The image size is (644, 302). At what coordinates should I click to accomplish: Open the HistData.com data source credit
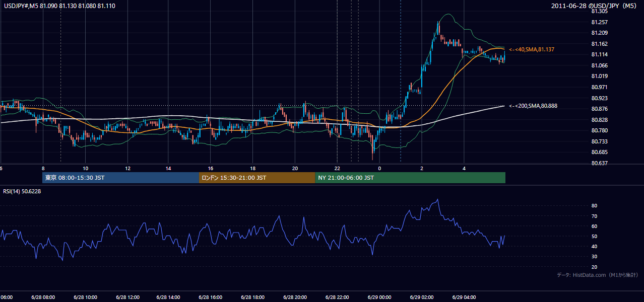pos(598,275)
